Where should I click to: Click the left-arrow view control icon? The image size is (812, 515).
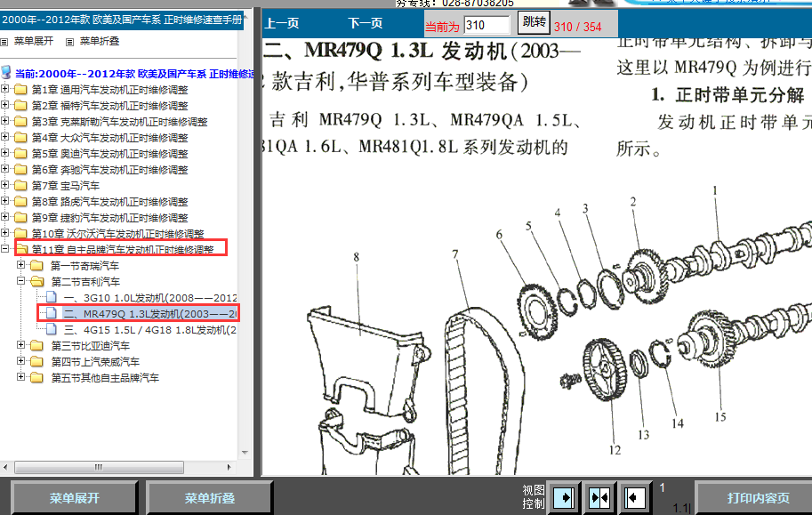pos(634,498)
